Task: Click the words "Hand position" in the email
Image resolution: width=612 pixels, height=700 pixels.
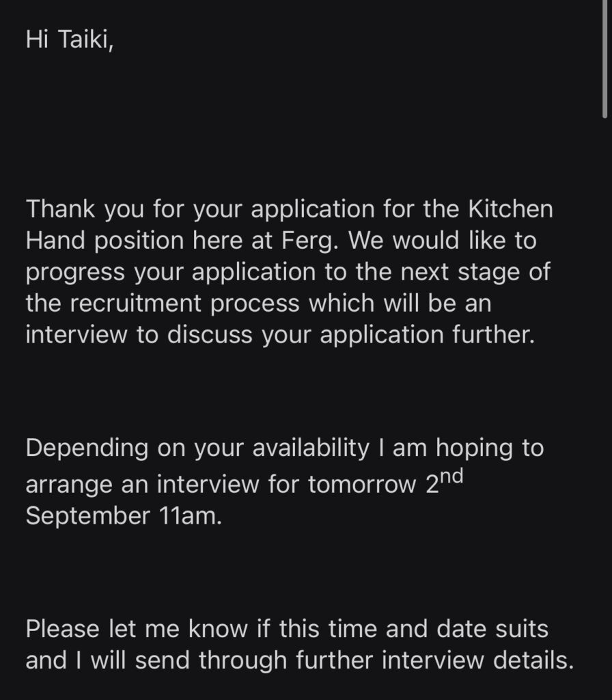Action: tap(120, 240)
